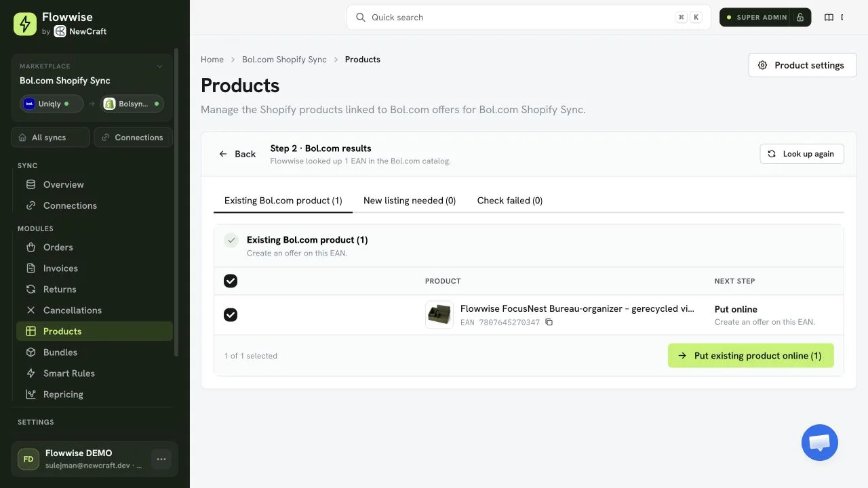Click the lock icon in Super Admin badge

click(800, 18)
